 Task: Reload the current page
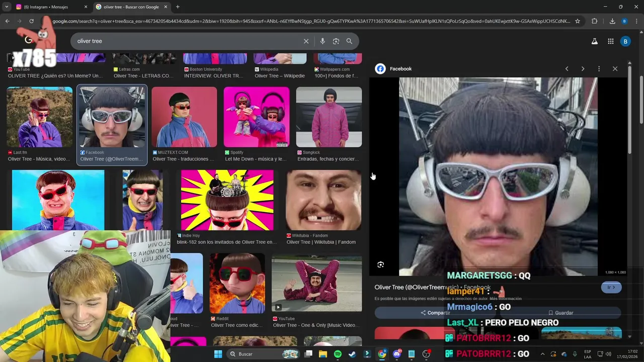pyautogui.click(x=31, y=21)
